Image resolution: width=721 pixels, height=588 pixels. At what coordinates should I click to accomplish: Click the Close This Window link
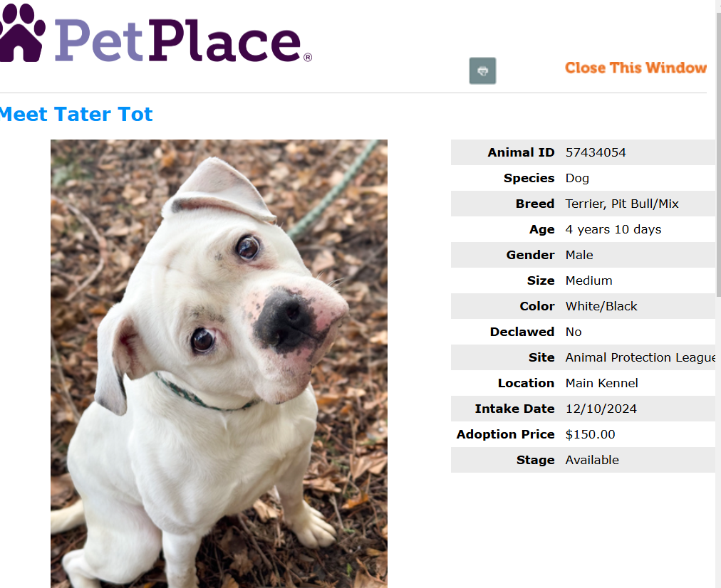pyautogui.click(x=635, y=68)
